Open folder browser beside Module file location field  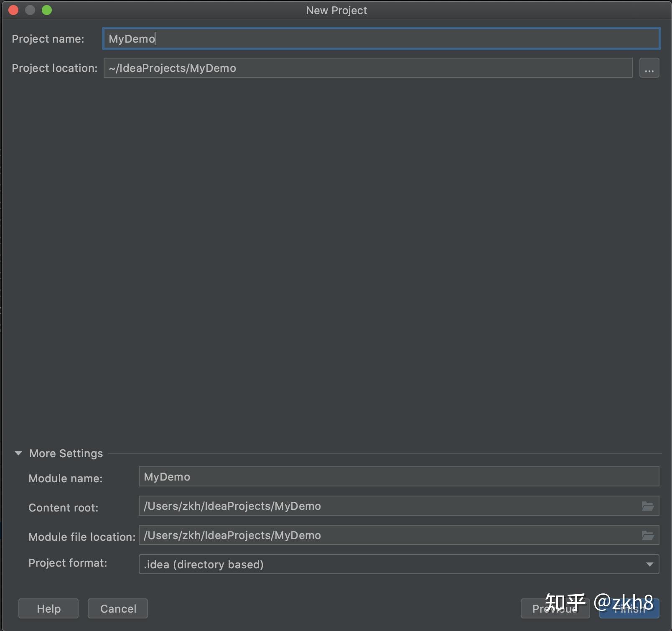click(648, 535)
